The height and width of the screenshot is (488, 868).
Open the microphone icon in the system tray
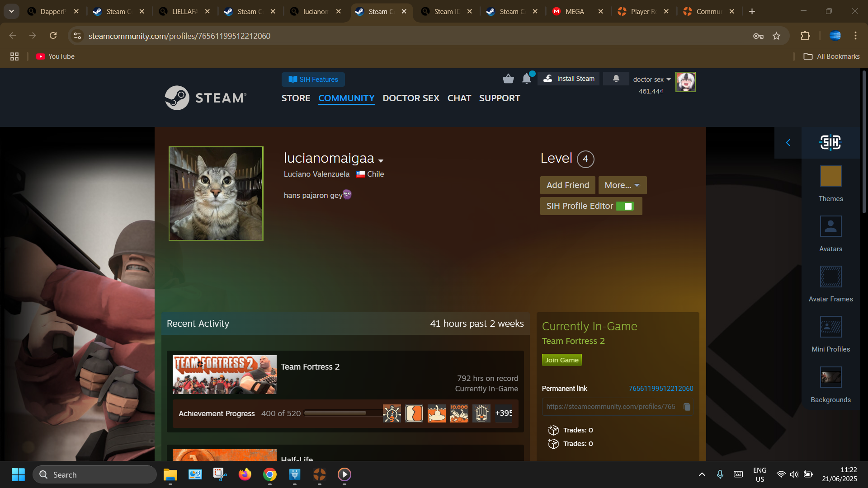720,474
